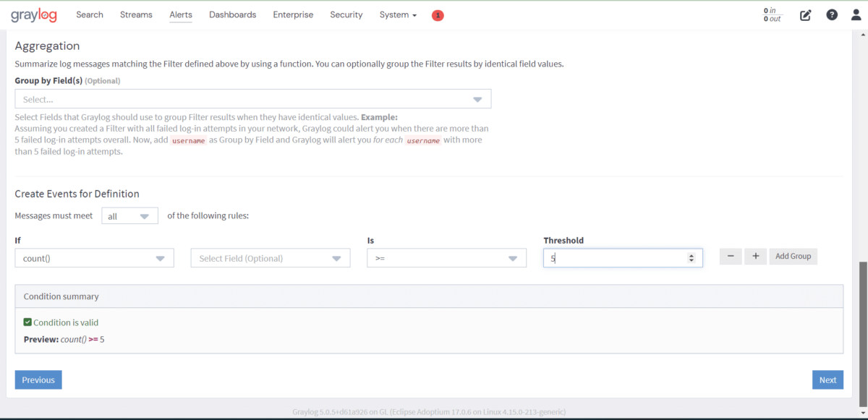Viewport: 868px width, 420px height.
Task: Click the green Condition is valid checkmark
Action: [27, 322]
